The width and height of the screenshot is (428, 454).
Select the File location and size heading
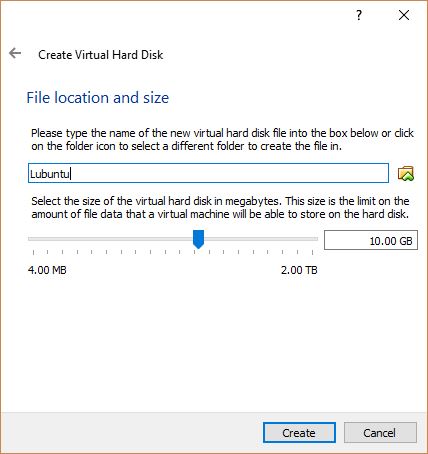click(98, 98)
